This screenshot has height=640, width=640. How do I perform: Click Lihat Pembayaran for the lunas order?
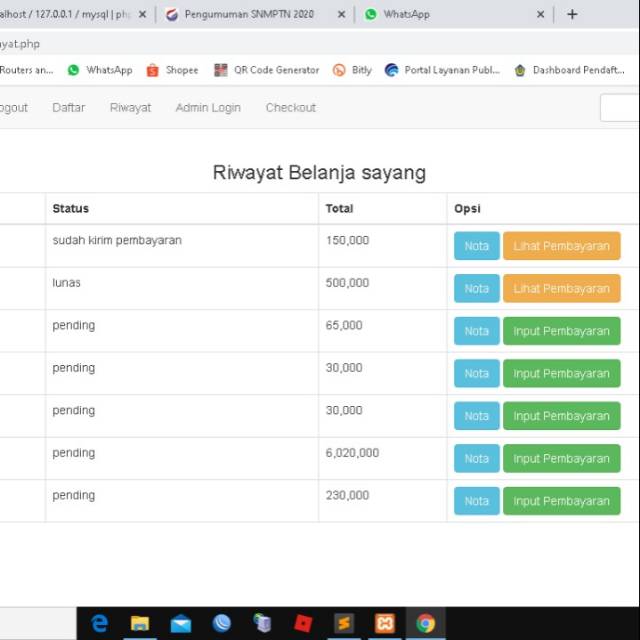pos(561,289)
